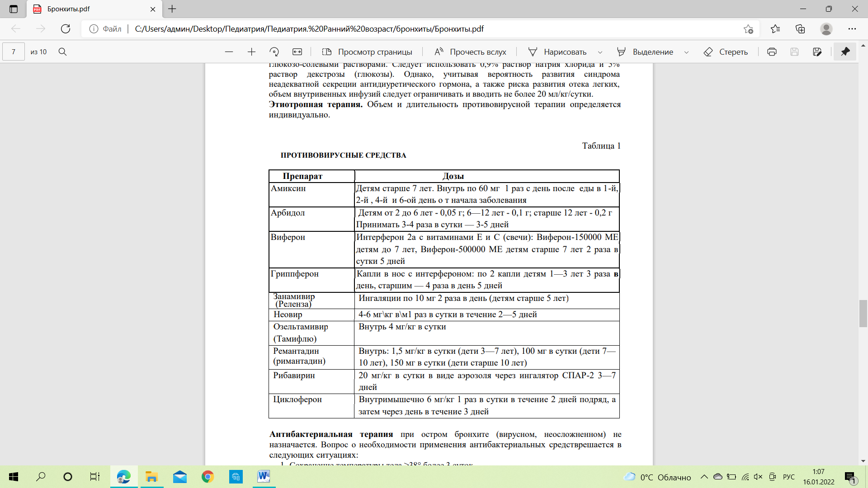The height and width of the screenshot is (488, 868).
Task: Select the Стереть eraser tool
Action: coord(726,52)
